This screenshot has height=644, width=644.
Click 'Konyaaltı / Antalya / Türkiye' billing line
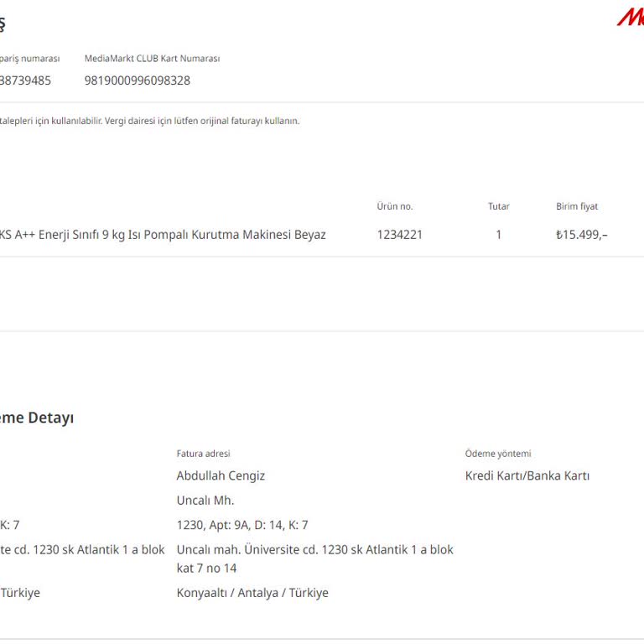point(252,593)
